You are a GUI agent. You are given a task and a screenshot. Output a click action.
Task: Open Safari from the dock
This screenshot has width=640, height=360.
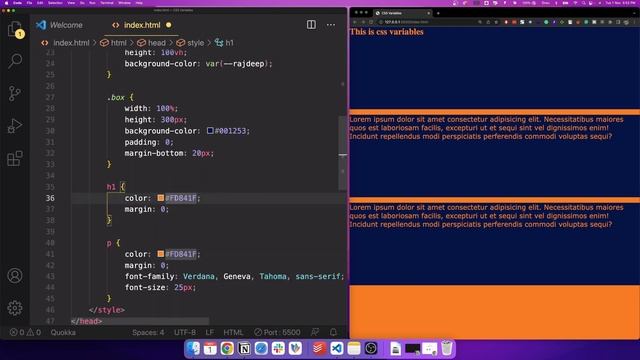261,348
